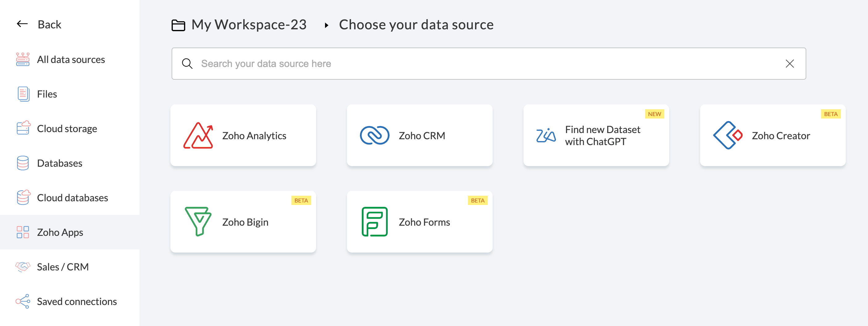This screenshot has width=868, height=326.
Task: Click the search magnifier icon
Action: click(187, 64)
